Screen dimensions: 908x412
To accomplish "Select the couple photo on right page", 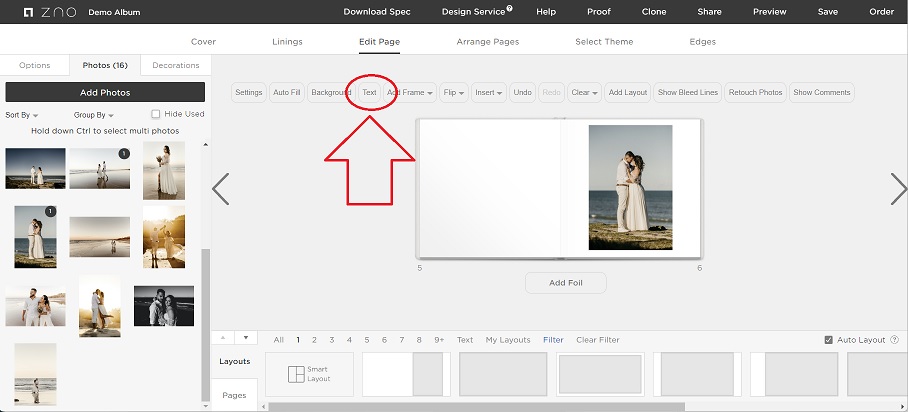I will tap(631, 187).
